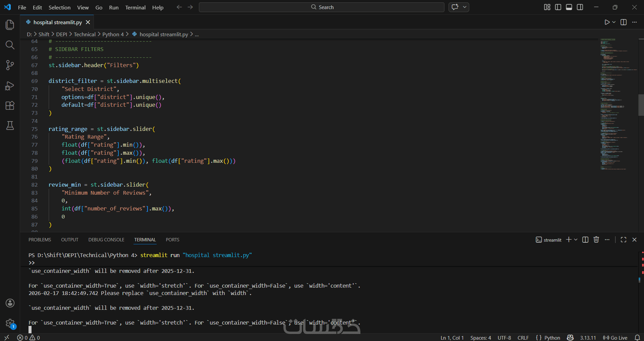Go back with the navigation arrow

tap(179, 7)
